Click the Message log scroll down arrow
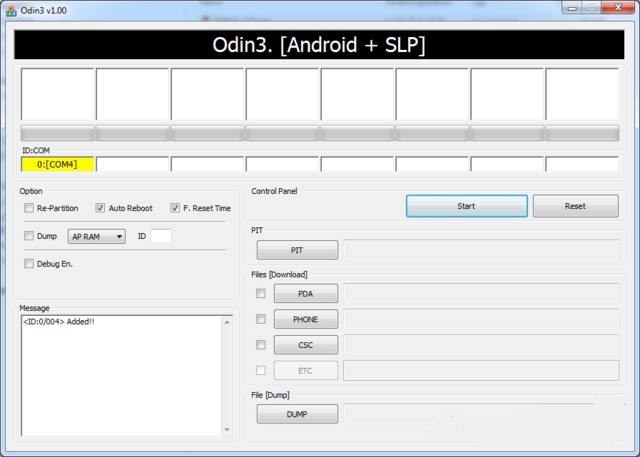 point(227,429)
